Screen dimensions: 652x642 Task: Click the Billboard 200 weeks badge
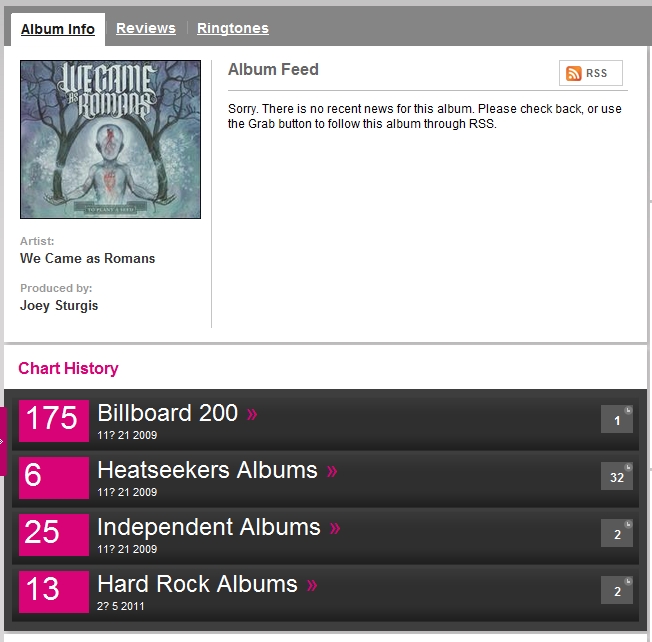(617, 420)
